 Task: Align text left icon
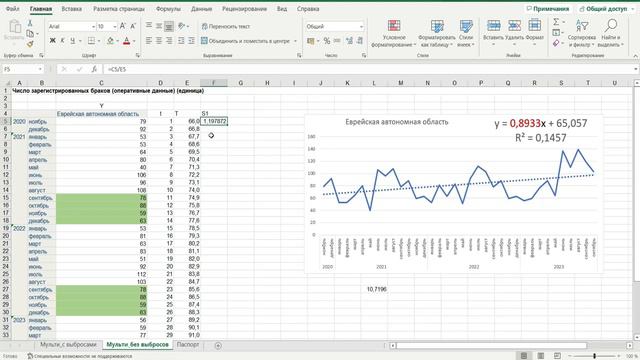[149, 40]
